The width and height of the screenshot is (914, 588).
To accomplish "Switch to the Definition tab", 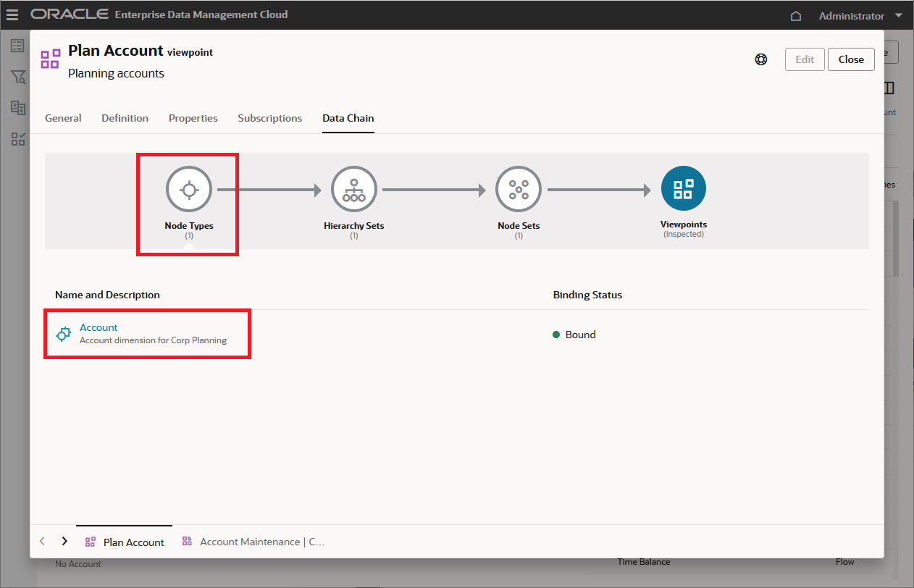I will pyautogui.click(x=125, y=118).
